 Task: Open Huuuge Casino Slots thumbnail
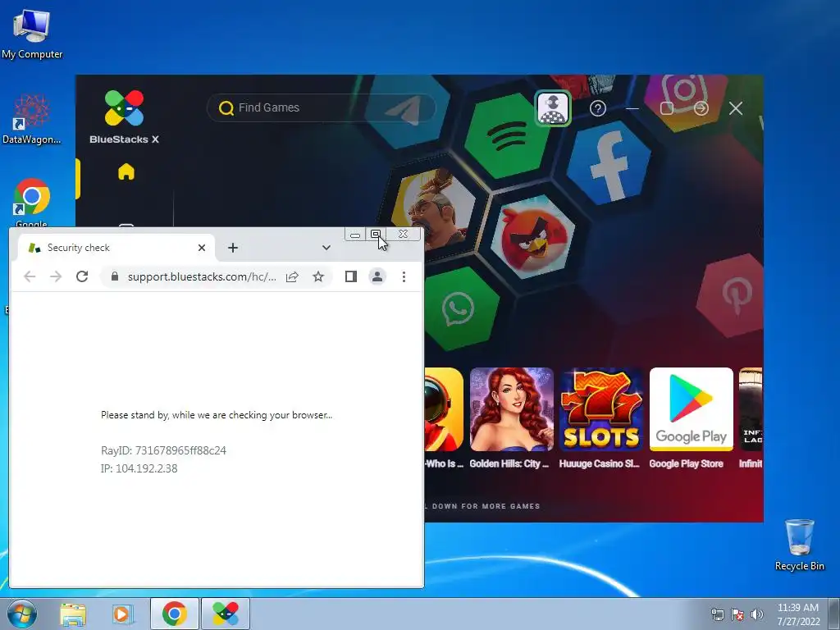pyautogui.click(x=600, y=409)
